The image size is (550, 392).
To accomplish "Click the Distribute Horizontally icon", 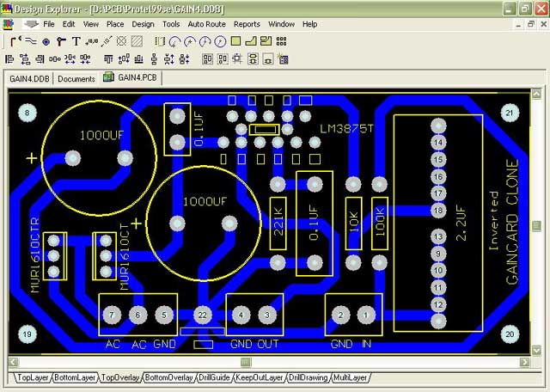I will [55, 59].
